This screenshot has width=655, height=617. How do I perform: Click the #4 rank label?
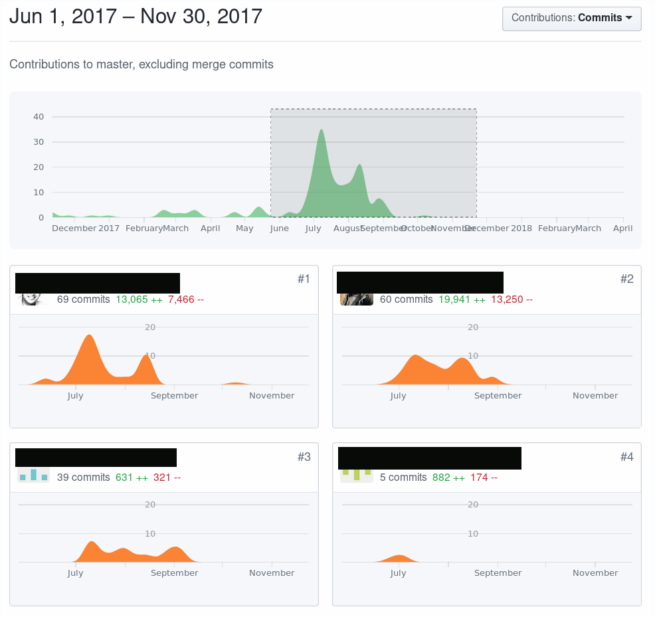tap(626, 457)
